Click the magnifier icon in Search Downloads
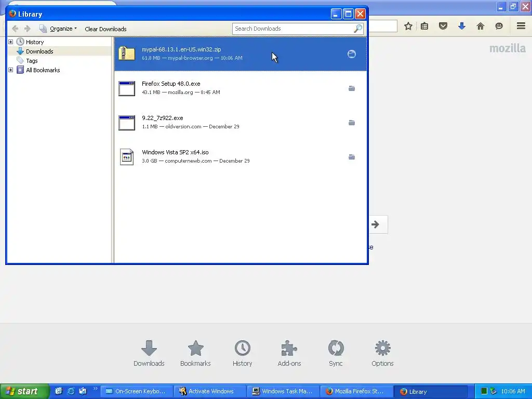532x399 pixels. [358, 29]
